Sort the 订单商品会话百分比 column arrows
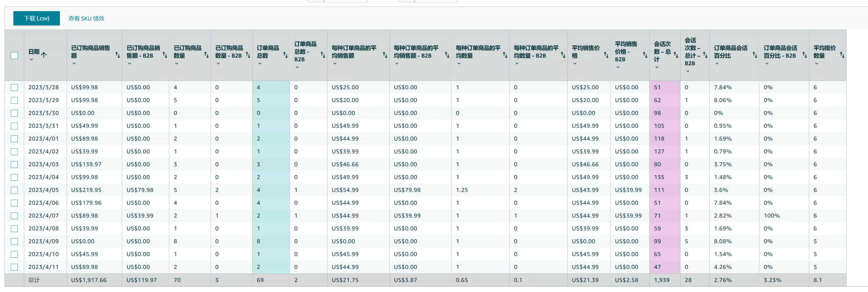The height and width of the screenshot is (292, 868). (755, 55)
